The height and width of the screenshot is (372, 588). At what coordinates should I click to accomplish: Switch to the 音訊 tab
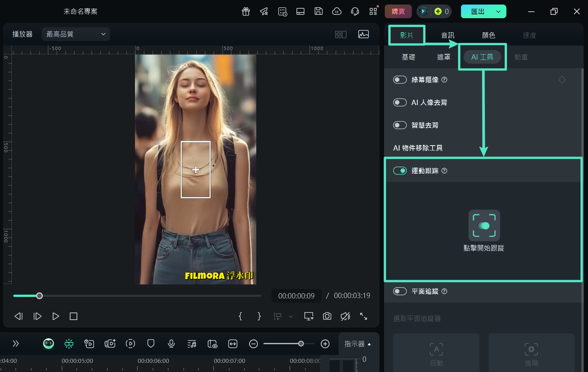point(448,35)
